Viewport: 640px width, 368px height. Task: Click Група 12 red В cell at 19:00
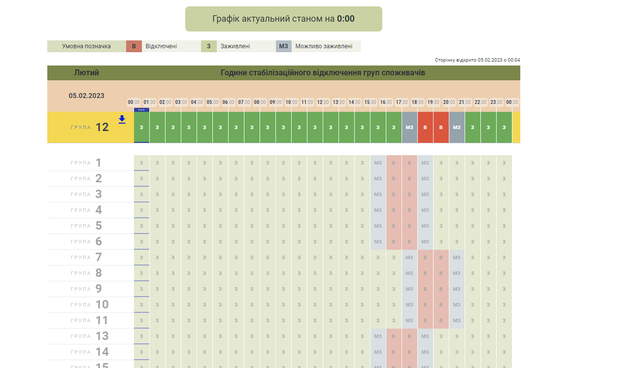pos(441,127)
